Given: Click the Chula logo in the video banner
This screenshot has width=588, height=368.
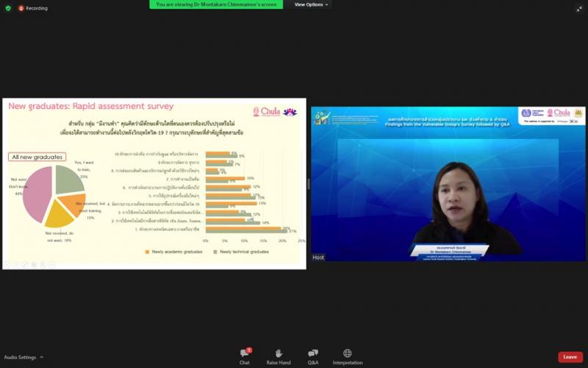Looking at the screenshot, I should (559, 113).
